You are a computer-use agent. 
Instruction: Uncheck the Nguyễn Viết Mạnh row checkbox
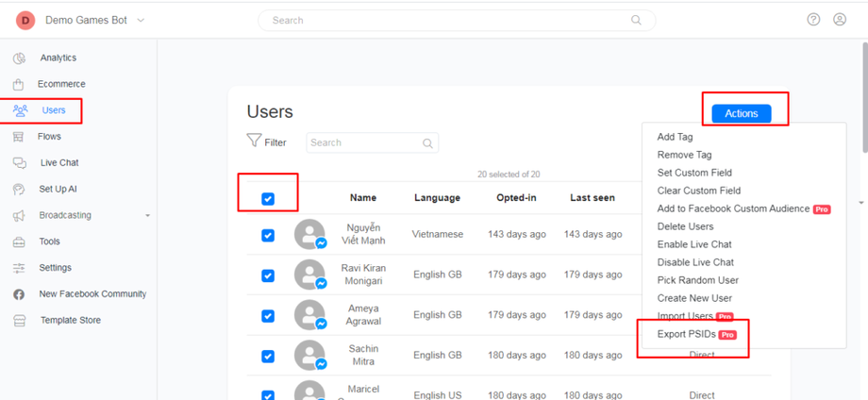pyautogui.click(x=268, y=235)
